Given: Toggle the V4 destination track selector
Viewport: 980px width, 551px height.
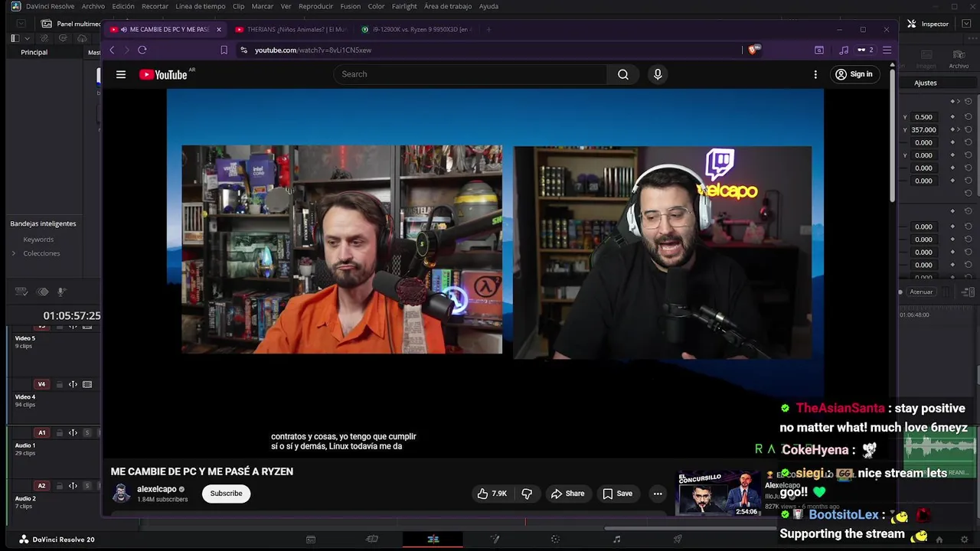Looking at the screenshot, I should 42,384.
